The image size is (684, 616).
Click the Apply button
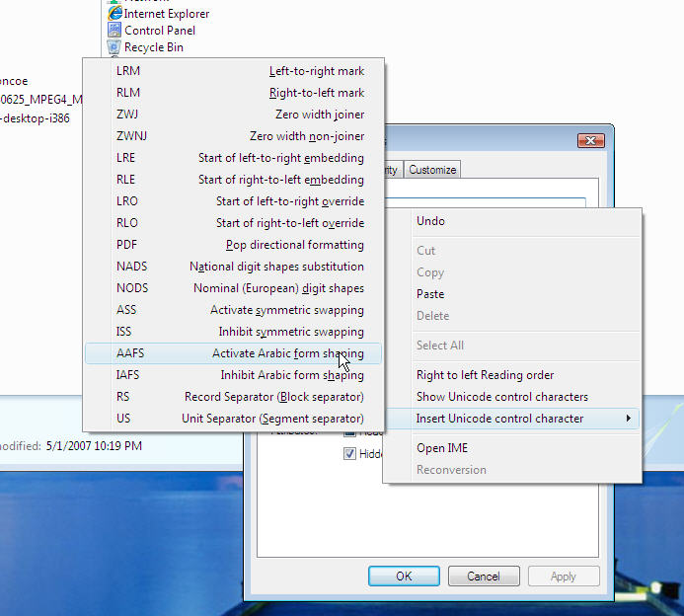tap(564, 577)
